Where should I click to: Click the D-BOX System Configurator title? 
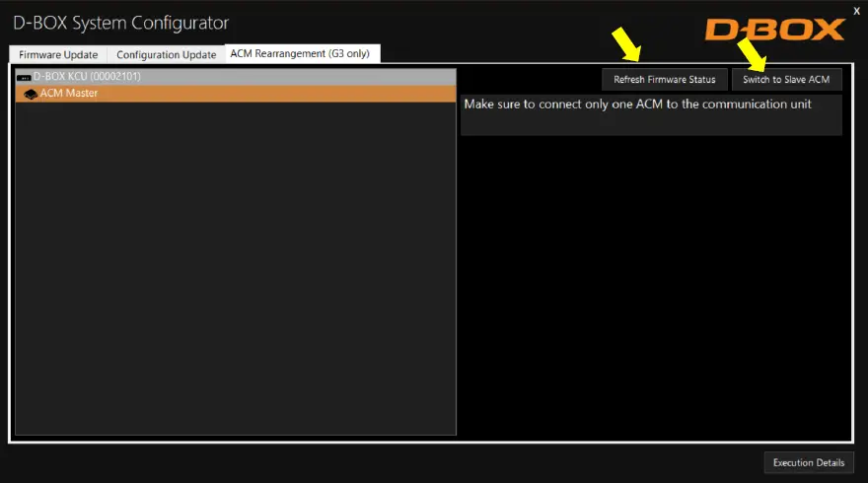(x=120, y=23)
